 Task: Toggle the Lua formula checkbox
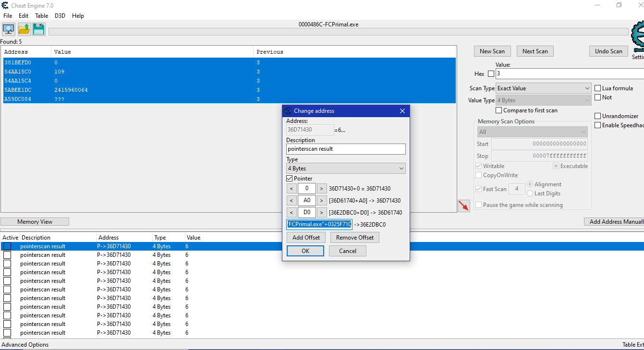[x=598, y=88]
